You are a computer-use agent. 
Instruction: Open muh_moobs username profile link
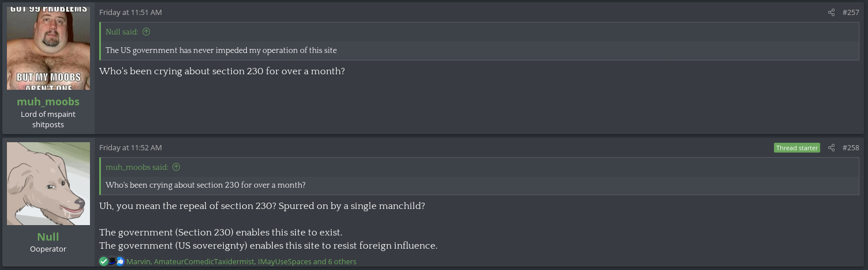pos(48,102)
